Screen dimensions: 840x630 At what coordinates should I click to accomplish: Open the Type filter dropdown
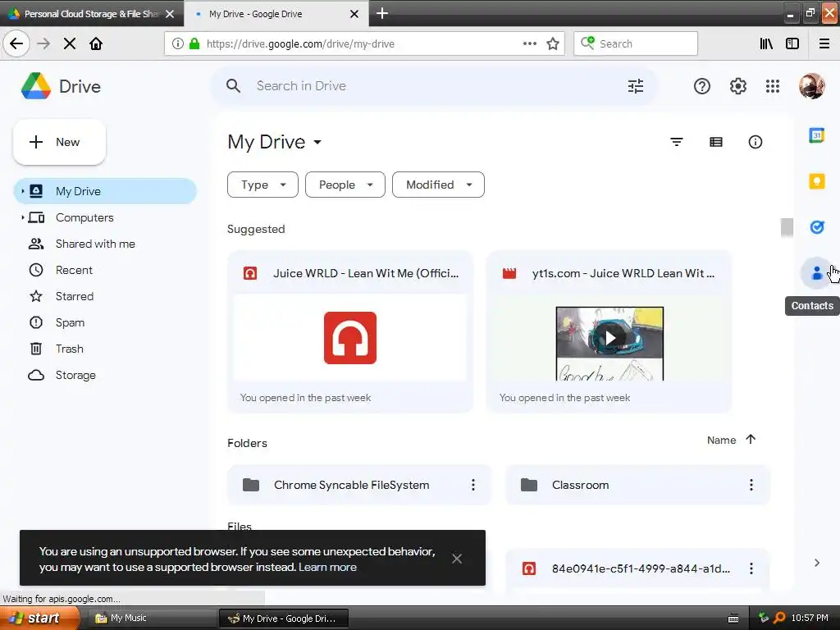[262, 185]
